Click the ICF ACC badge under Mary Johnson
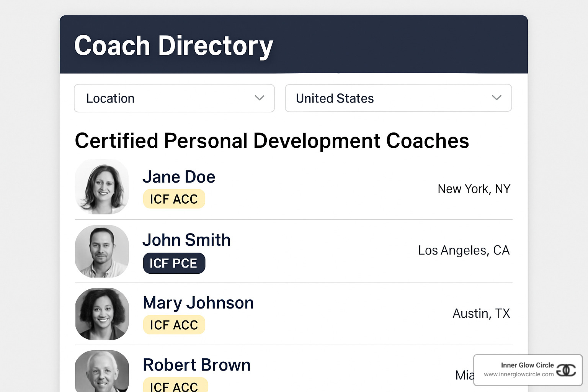 click(174, 325)
